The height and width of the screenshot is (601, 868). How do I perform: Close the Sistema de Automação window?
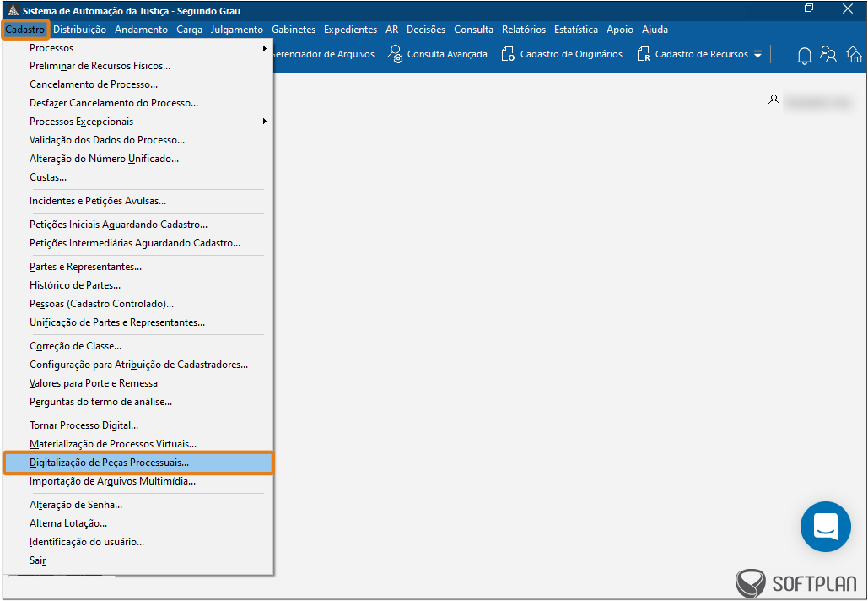pos(848,8)
